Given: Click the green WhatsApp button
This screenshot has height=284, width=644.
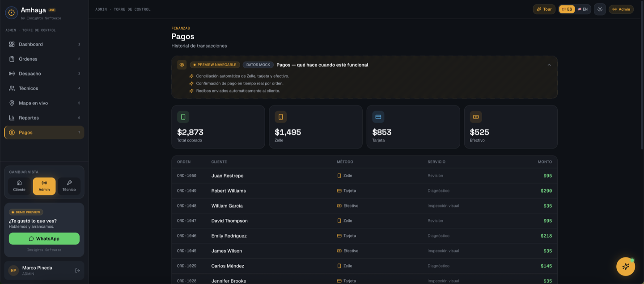Looking at the screenshot, I should [x=44, y=238].
